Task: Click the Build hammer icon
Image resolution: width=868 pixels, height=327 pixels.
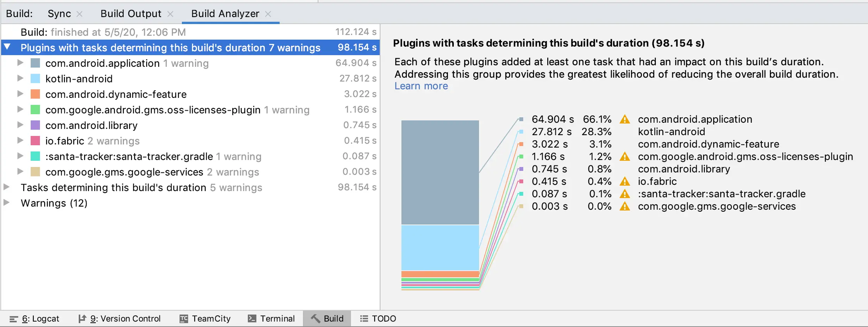Action: click(316, 319)
